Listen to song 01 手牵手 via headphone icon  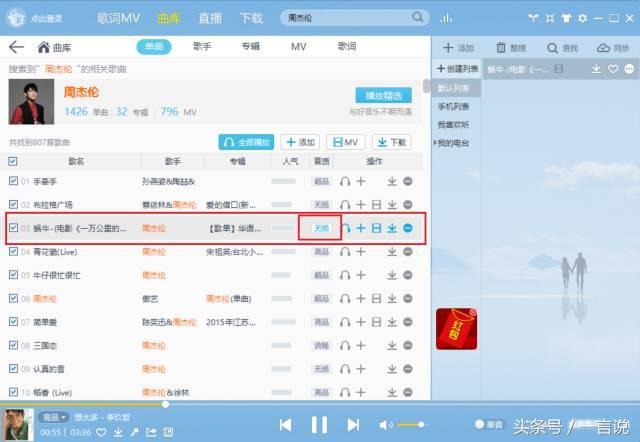click(345, 181)
